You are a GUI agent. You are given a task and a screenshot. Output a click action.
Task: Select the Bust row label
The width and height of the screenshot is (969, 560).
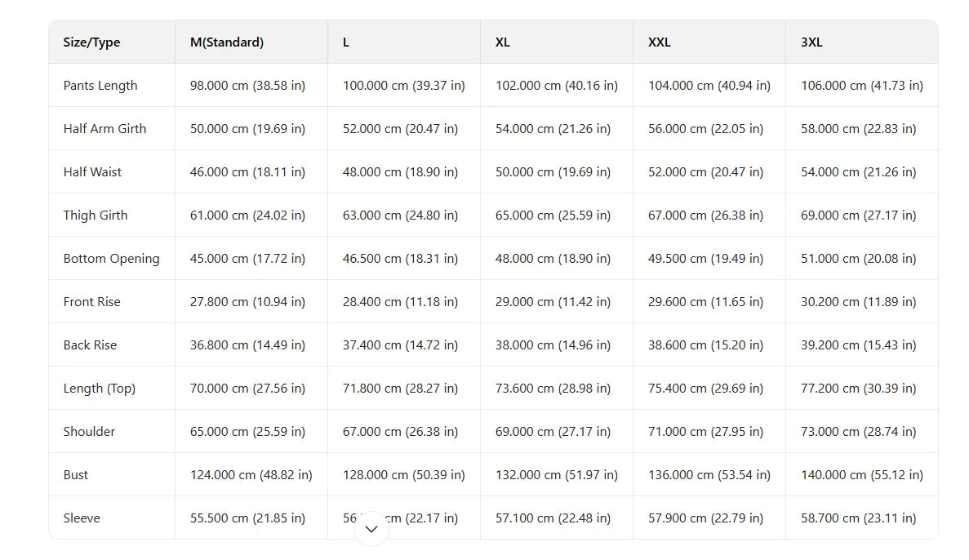pyautogui.click(x=75, y=475)
